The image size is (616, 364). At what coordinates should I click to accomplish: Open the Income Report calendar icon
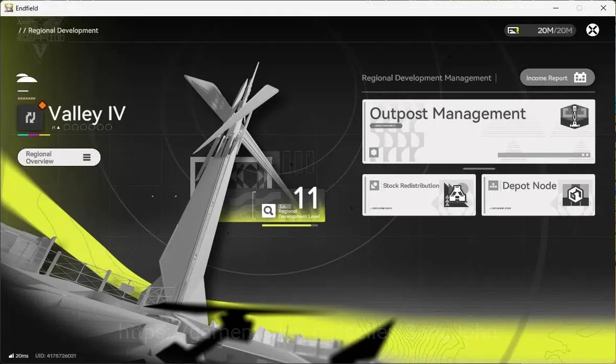pos(580,77)
